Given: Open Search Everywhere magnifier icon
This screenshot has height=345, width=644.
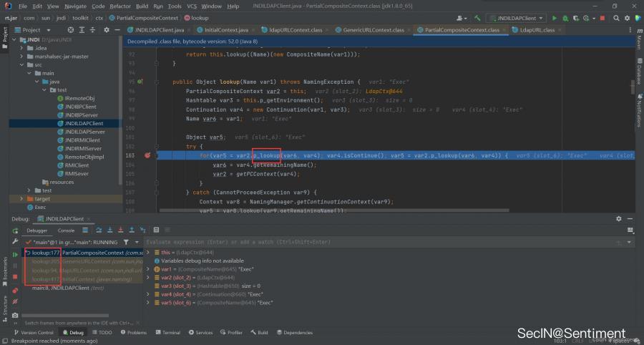Looking at the screenshot, I should click(x=616, y=17).
